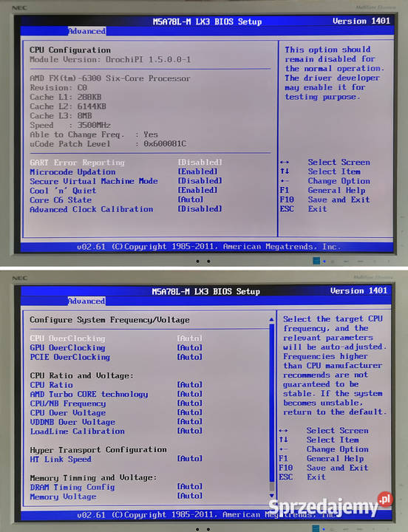Click CPU Over Voltage setting

68,412
